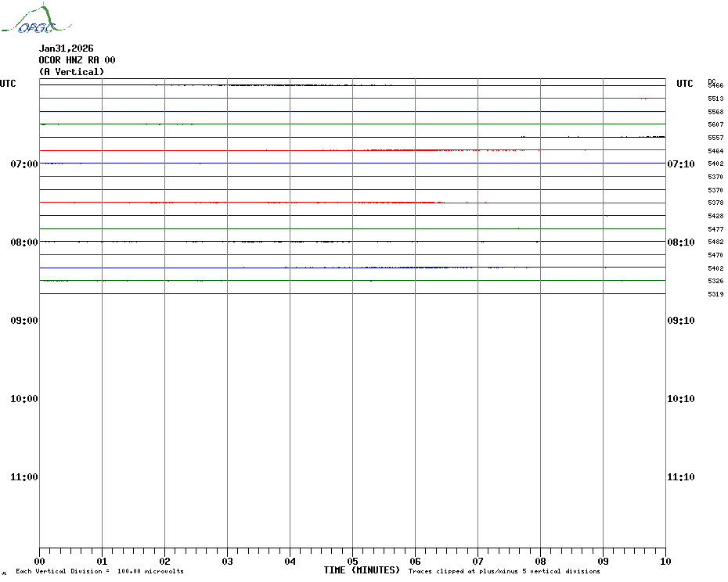Click the 00 minute tick on bottom axis
Screen dimensions: 728x582
coord(39,561)
